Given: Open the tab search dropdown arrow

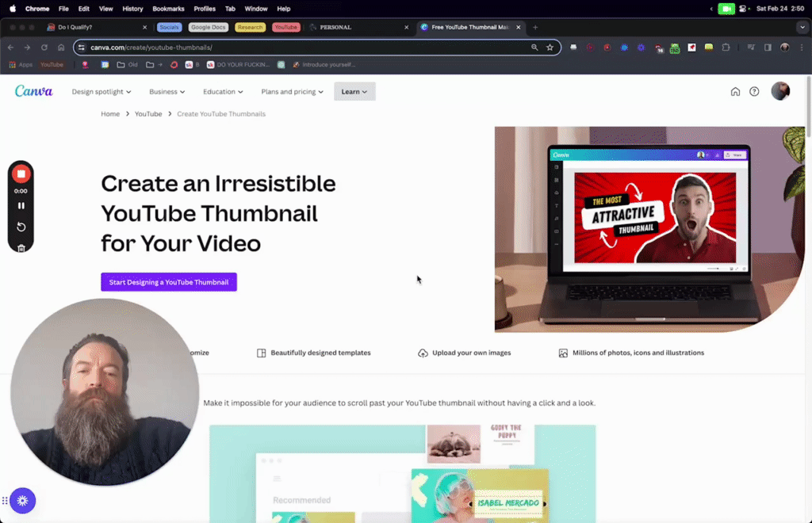Looking at the screenshot, I should click(802, 27).
